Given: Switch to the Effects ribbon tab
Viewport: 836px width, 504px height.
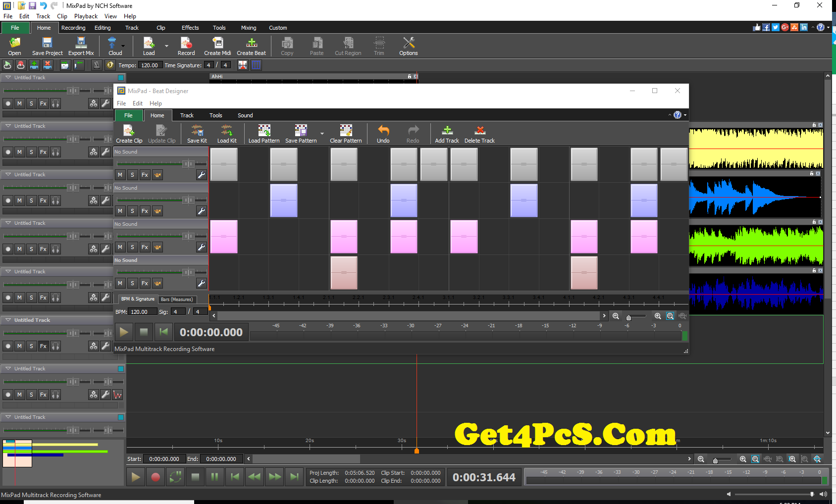Looking at the screenshot, I should (x=190, y=28).
